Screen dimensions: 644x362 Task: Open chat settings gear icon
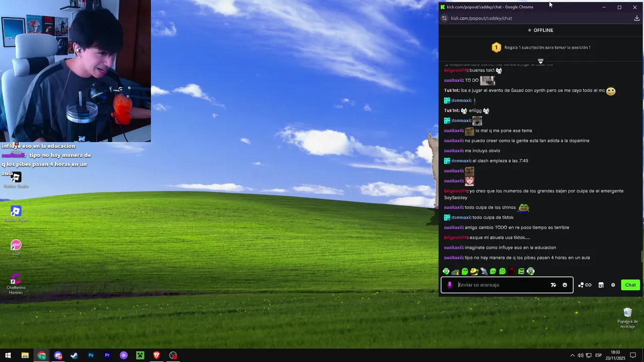tap(613, 285)
